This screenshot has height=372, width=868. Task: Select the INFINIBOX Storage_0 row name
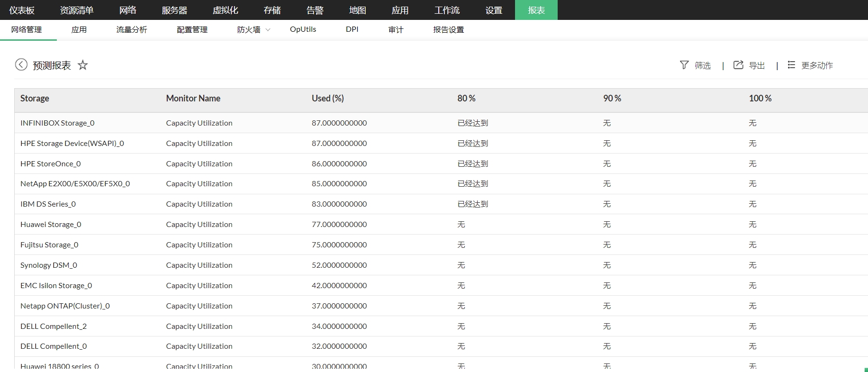(57, 123)
